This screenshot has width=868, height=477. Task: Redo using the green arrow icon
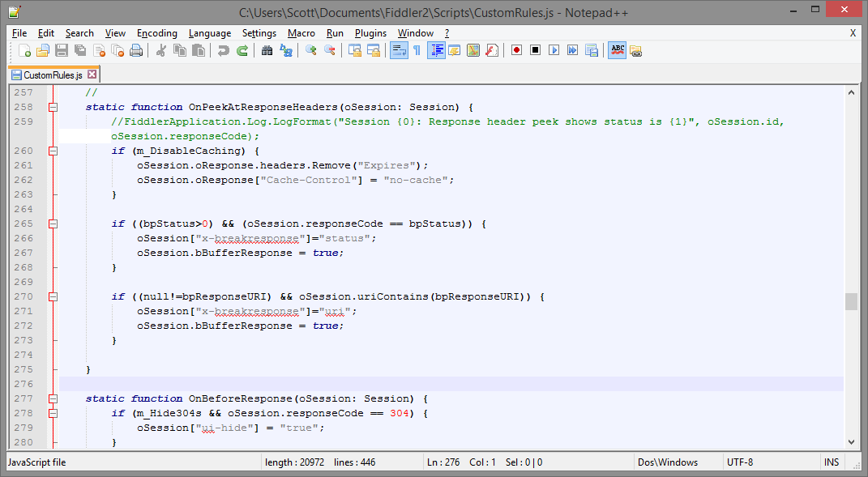(x=242, y=51)
